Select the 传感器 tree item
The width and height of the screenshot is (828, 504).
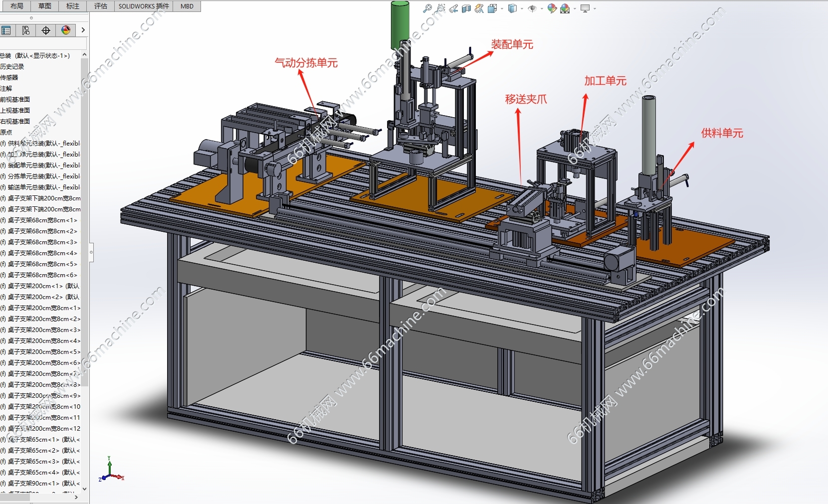(x=9, y=77)
